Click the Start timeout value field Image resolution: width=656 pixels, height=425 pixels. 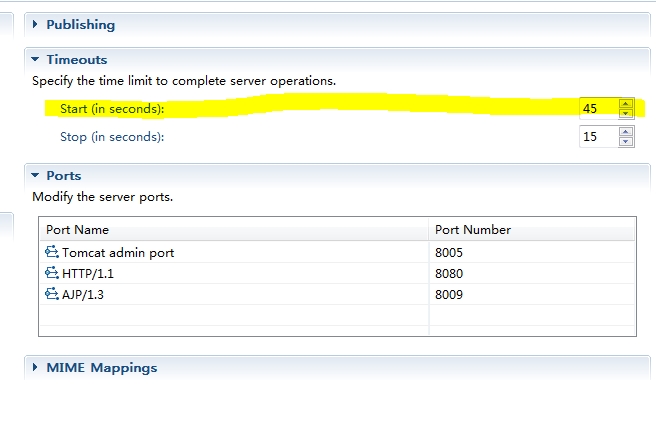tap(598, 108)
